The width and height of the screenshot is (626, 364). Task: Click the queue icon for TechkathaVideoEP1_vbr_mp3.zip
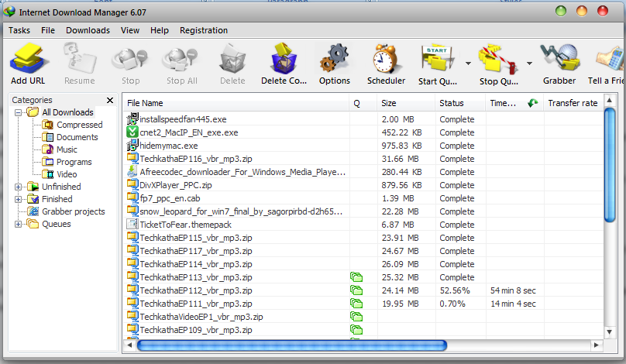tap(356, 317)
